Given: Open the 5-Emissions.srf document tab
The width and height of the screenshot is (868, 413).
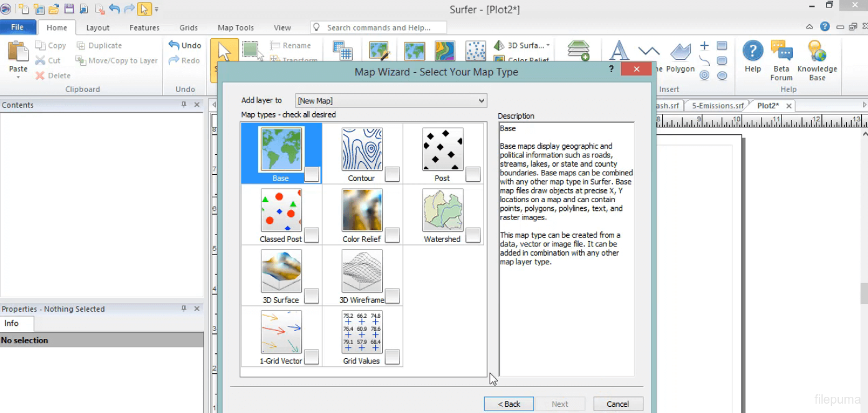Looking at the screenshot, I should pyautogui.click(x=717, y=106).
